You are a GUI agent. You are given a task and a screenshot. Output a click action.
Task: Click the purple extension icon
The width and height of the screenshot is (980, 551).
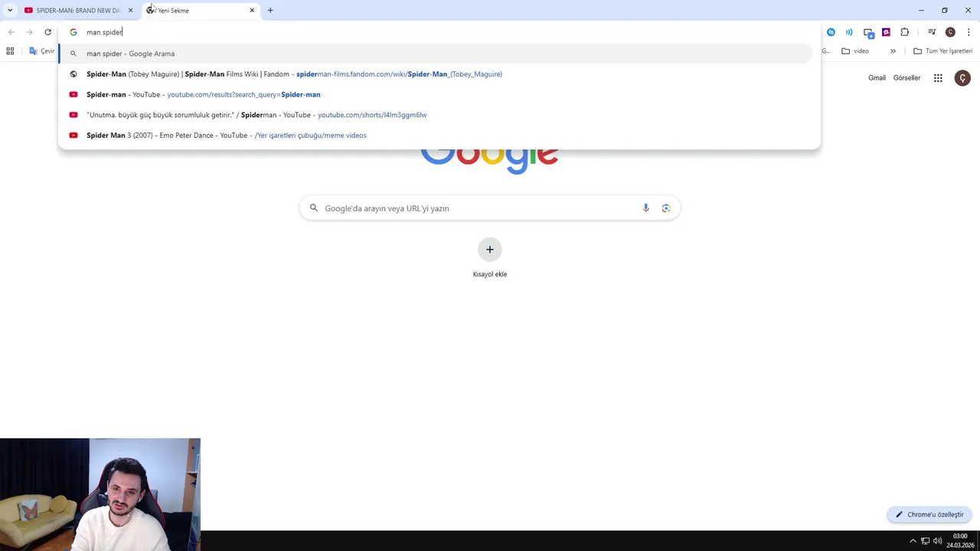pyautogui.click(x=886, y=32)
